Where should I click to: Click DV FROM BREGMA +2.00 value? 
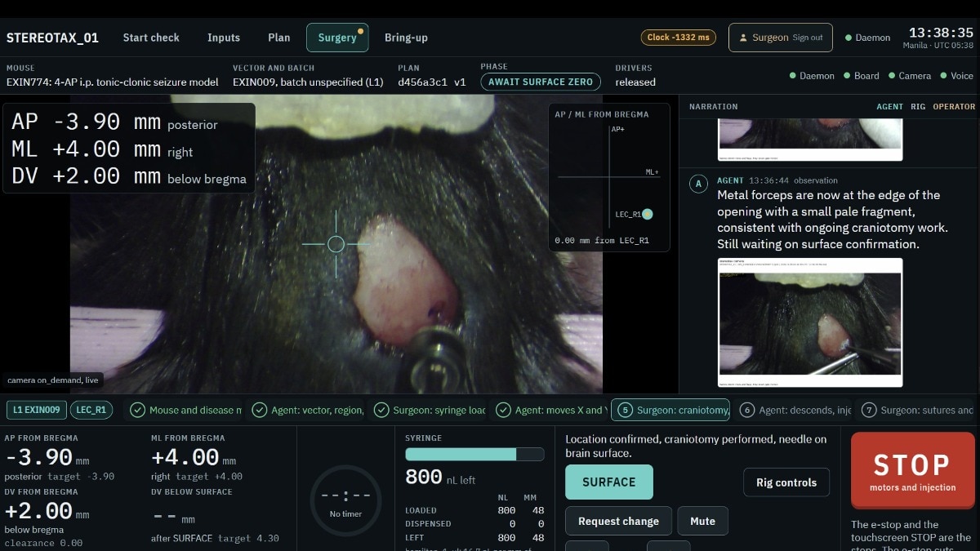(x=46, y=511)
